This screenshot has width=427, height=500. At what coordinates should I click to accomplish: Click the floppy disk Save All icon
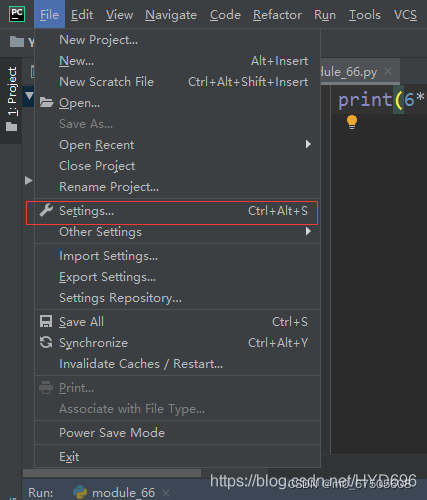pyautogui.click(x=46, y=322)
